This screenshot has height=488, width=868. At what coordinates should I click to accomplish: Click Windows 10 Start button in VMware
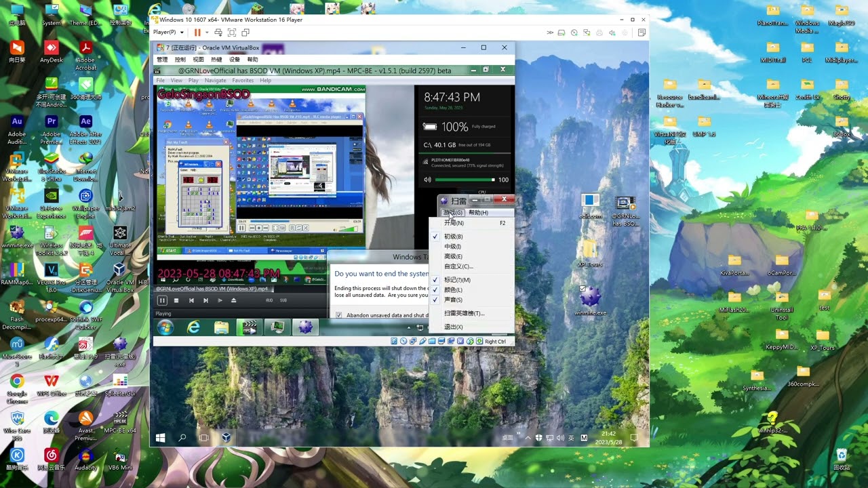[x=161, y=438]
